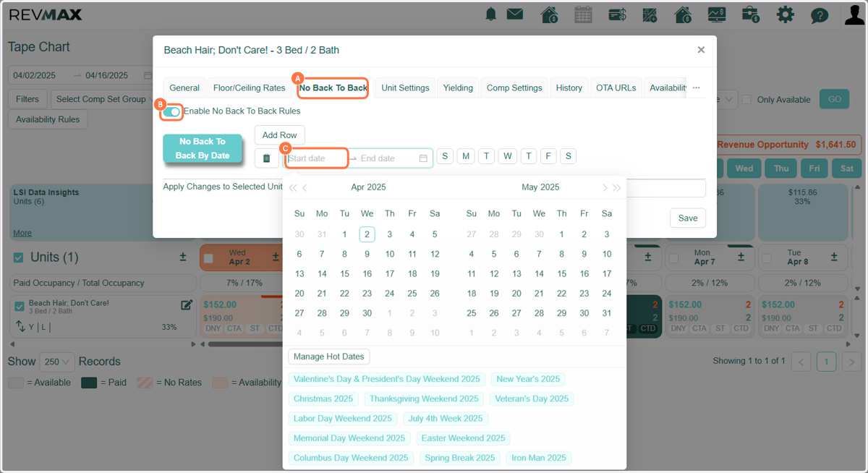
Task: Click the up-down sort arrows under Beach Hair
Action: [x=20, y=326]
